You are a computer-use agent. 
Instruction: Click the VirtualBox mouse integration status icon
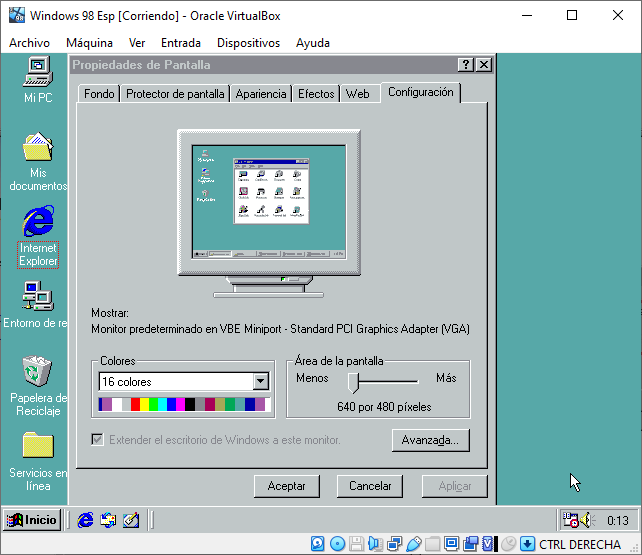(x=509, y=544)
